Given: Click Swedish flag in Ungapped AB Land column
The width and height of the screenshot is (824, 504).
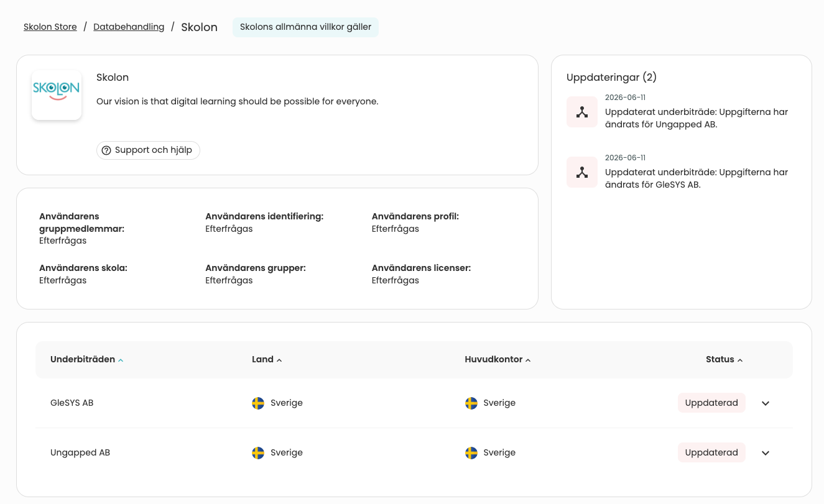Looking at the screenshot, I should (258, 453).
